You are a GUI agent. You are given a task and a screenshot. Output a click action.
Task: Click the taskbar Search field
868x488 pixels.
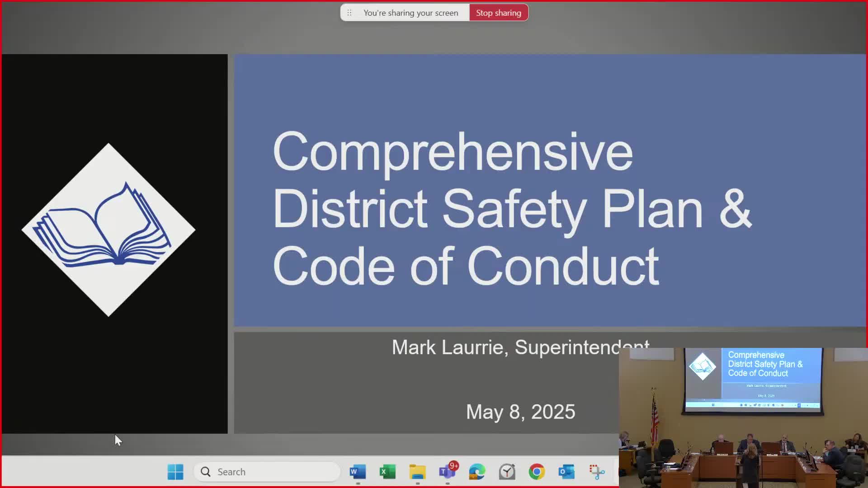267,472
